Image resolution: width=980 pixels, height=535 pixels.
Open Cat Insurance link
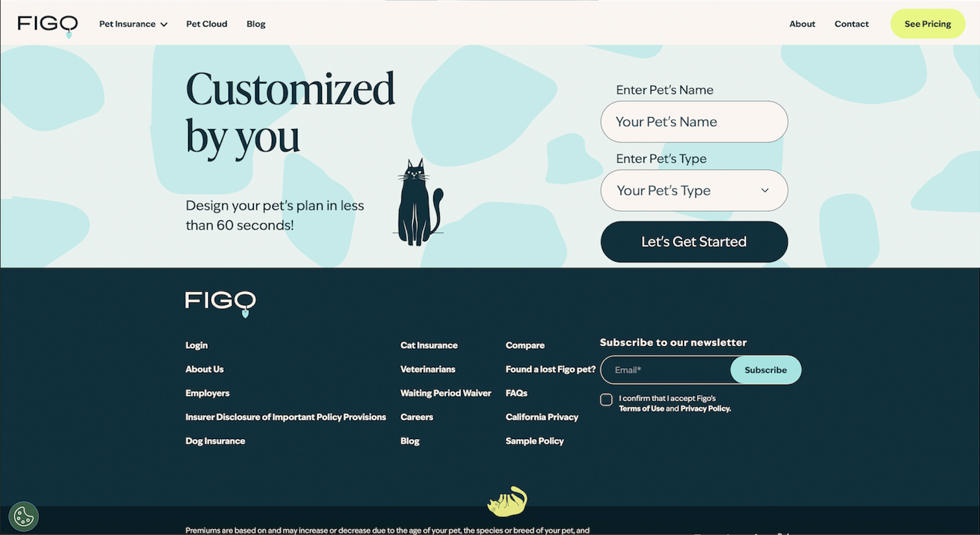click(x=429, y=346)
